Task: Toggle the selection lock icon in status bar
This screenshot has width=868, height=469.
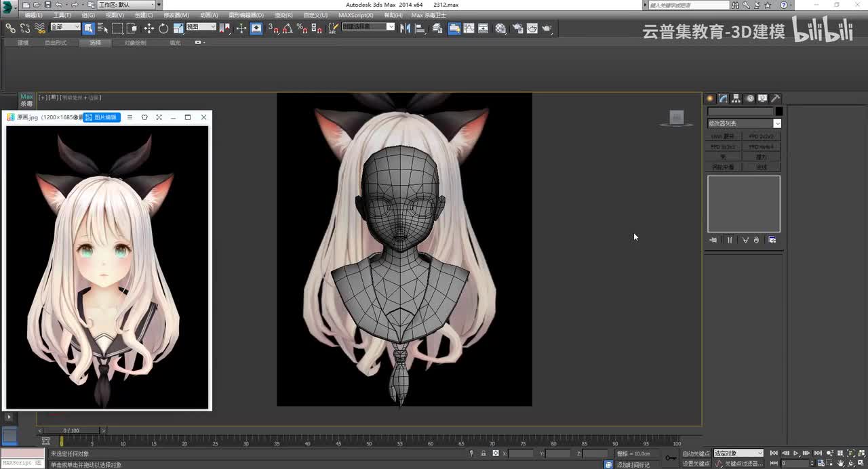Action: coord(484,453)
